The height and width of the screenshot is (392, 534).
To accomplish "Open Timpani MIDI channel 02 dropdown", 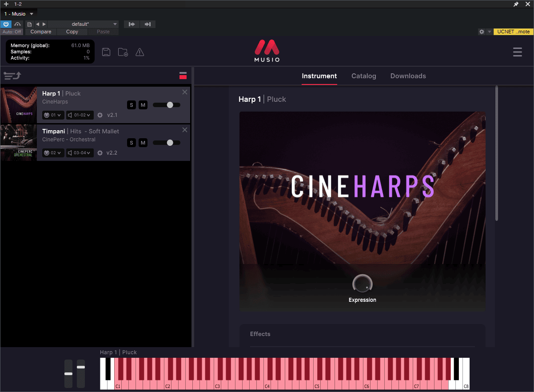I will pos(53,153).
